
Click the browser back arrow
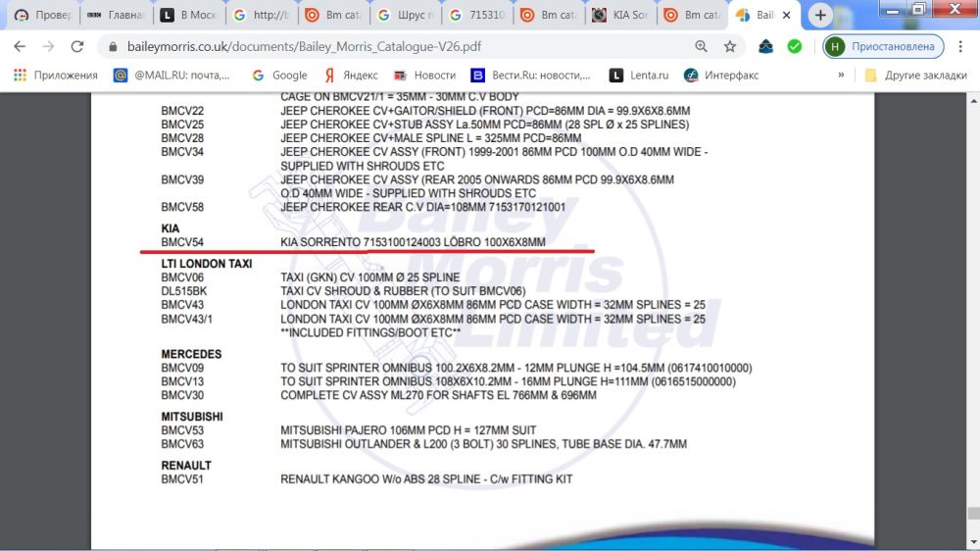(x=20, y=46)
